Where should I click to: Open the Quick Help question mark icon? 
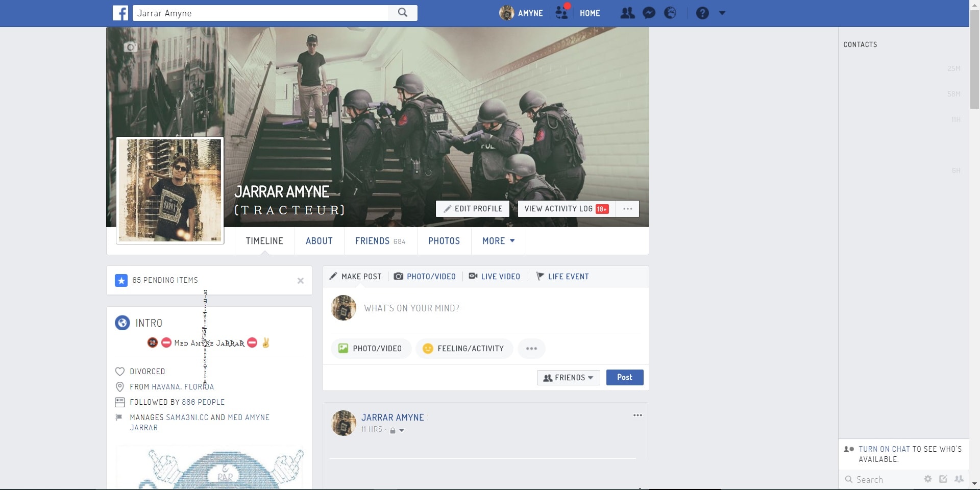702,13
